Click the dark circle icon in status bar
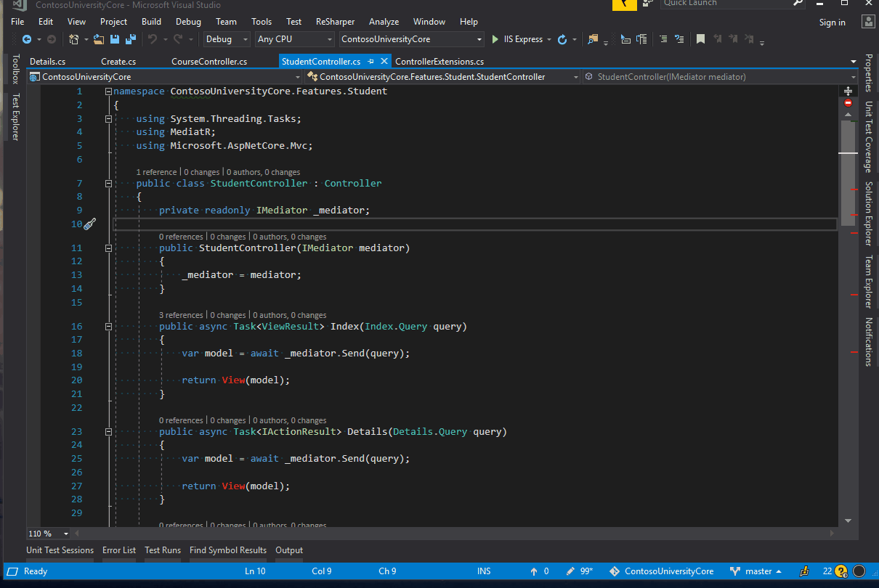Screen dimensions: 879x588 pyautogui.click(x=859, y=571)
